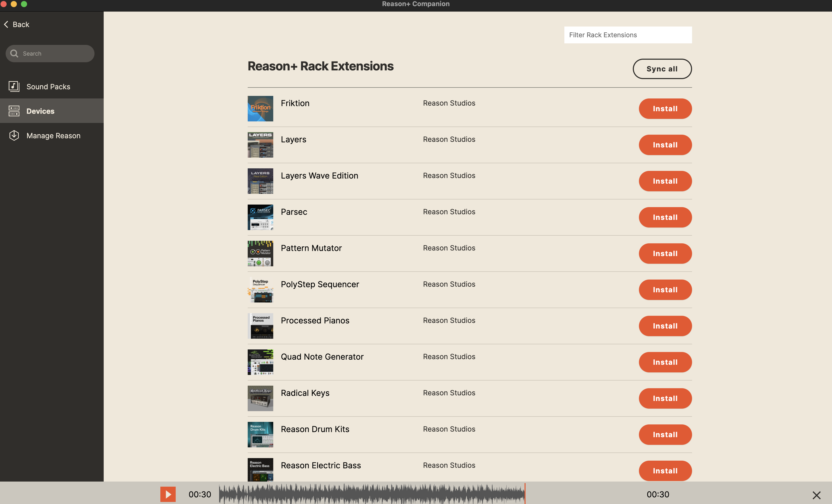Open the Friktion extension thumbnail
This screenshot has width=832, height=504.
(x=260, y=109)
